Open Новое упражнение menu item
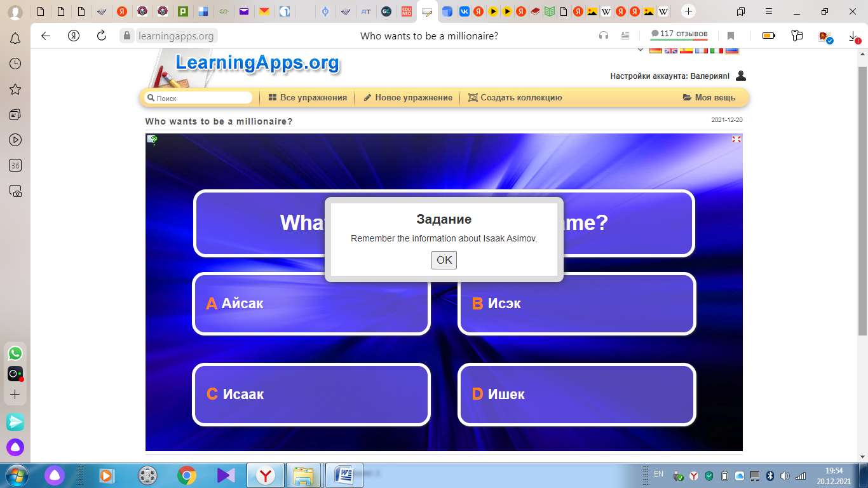This screenshot has height=488, width=868. pyautogui.click(x=407, y=98)
